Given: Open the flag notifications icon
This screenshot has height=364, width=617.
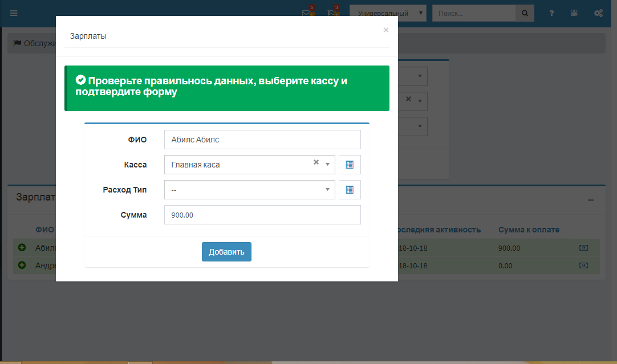Looking at the screenshot, I should [332, 13].
